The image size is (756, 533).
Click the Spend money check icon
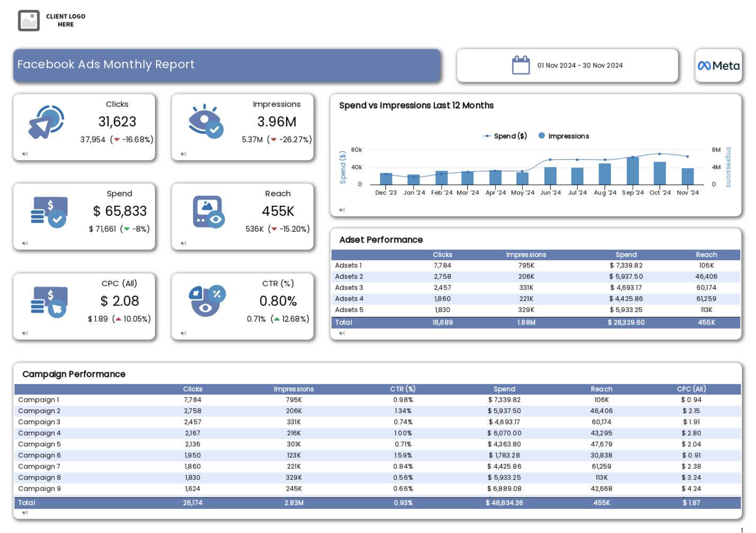coord(49,212)
